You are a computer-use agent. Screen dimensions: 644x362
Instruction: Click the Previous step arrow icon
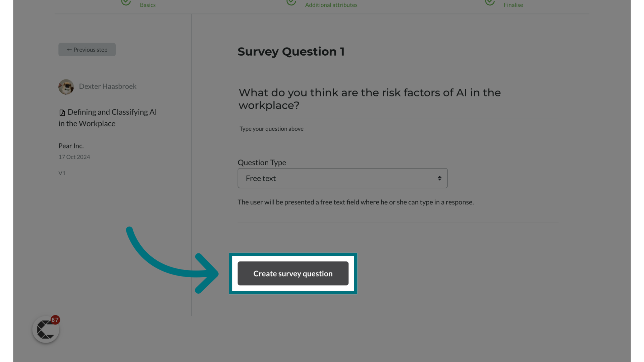click(x=69, y=50)
